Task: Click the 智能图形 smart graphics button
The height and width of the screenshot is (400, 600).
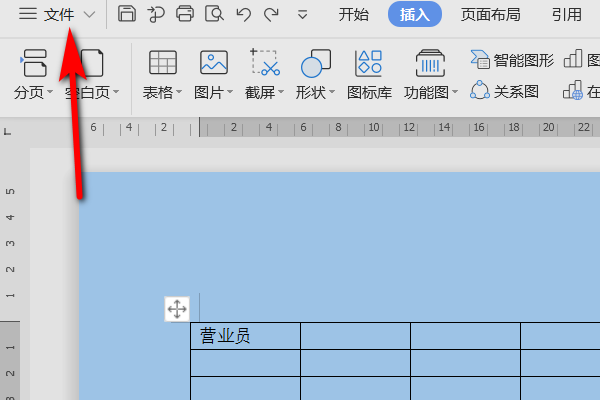Action: click(x=512, y=60)
